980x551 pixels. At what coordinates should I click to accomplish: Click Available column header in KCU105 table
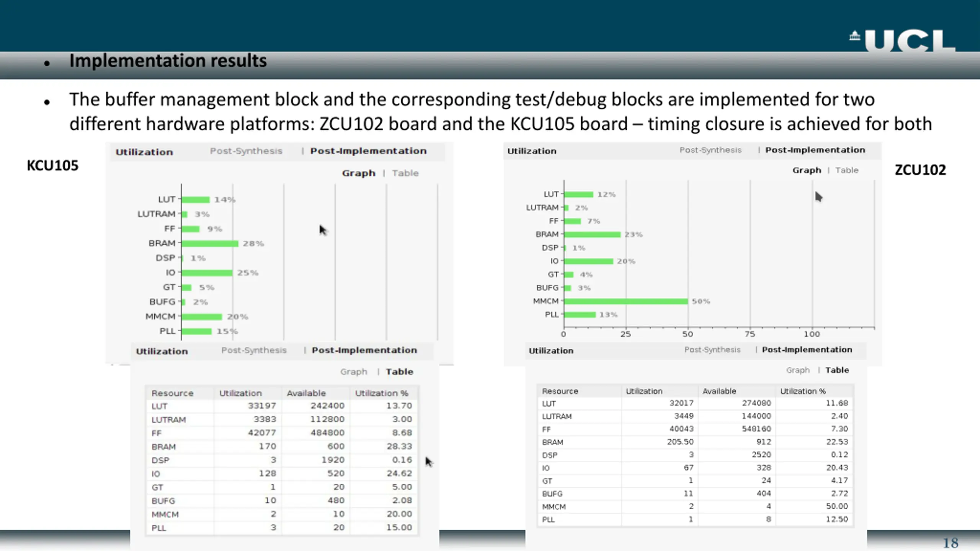pyautogui.click(x=306, y=393)
